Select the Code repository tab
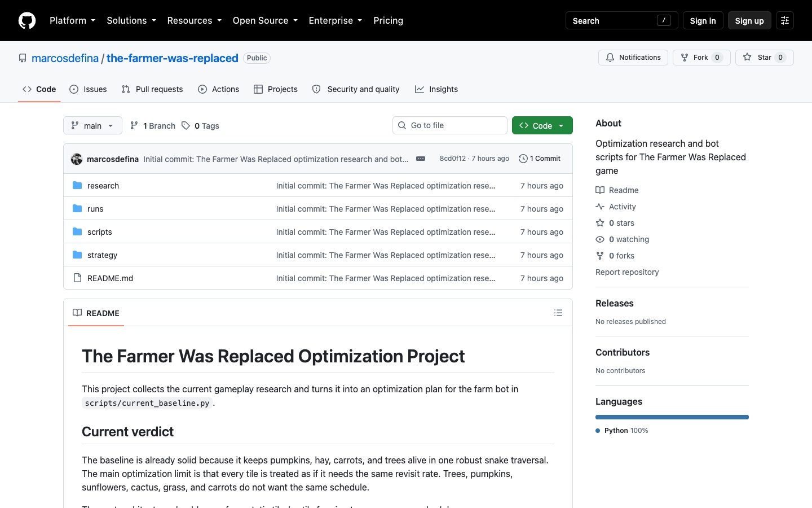The height and width of the screenshot is (508, 812). point(39,89)
